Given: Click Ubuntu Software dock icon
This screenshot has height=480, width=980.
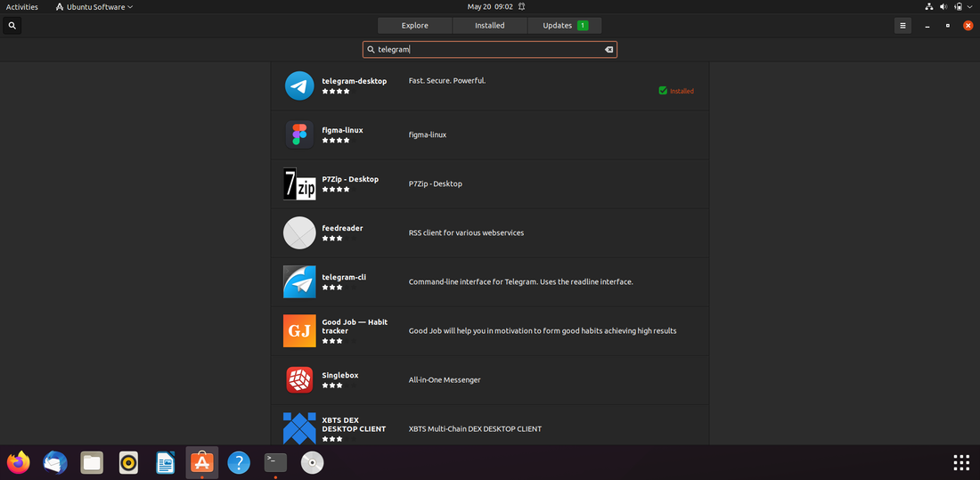Looking at the screenshot, I should point(202,462).
